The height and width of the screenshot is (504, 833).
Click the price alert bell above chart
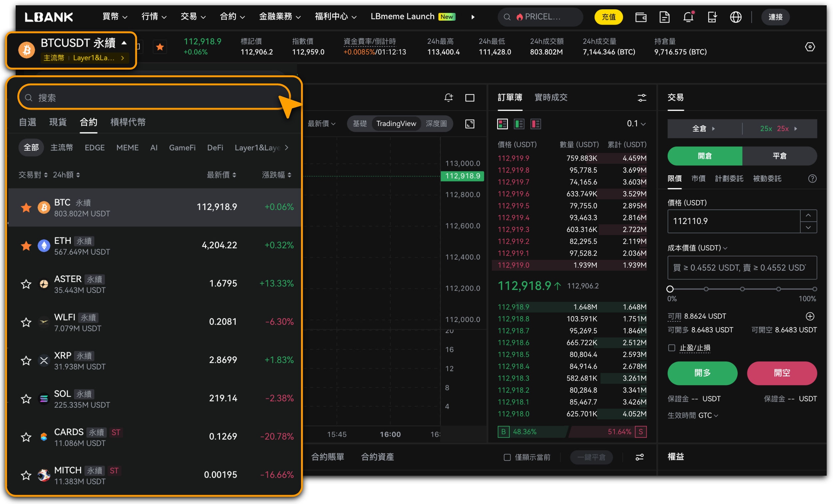[x=448, y=98]
